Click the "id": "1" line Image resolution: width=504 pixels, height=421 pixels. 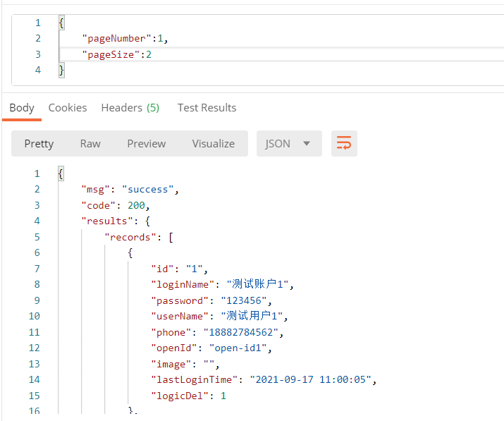click(179, 269)
